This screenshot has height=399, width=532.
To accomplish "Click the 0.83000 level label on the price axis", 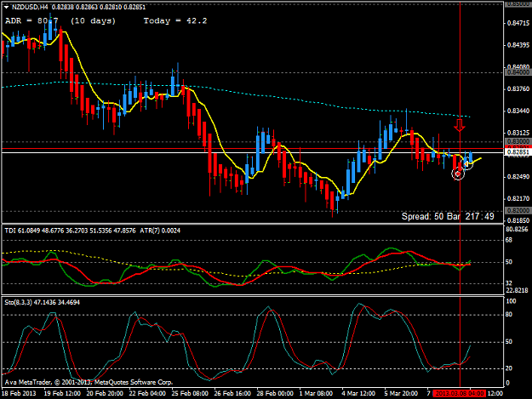I will 518,141.
